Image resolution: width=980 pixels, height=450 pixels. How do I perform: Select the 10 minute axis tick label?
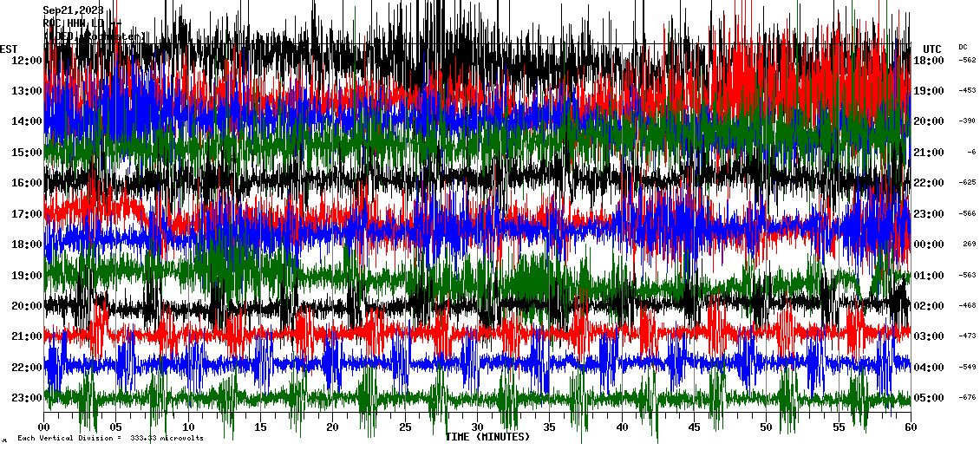point(188,427)
